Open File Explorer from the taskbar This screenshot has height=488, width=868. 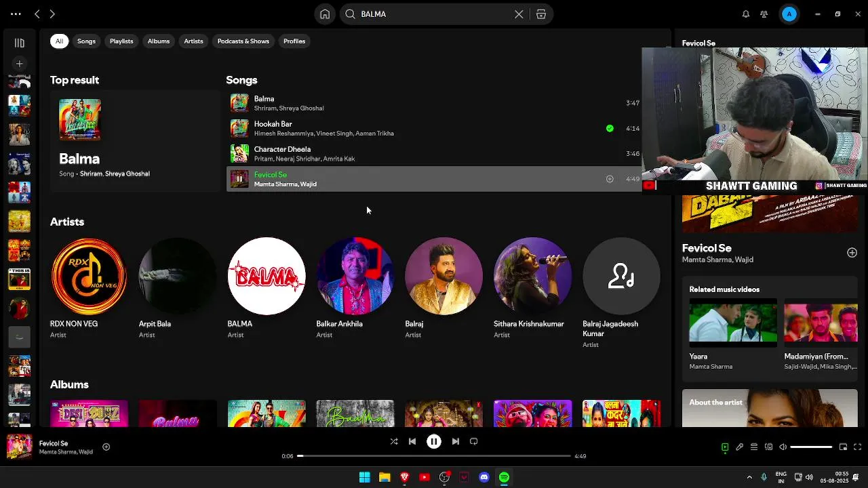pyautogui.click(x=384, y=477)
